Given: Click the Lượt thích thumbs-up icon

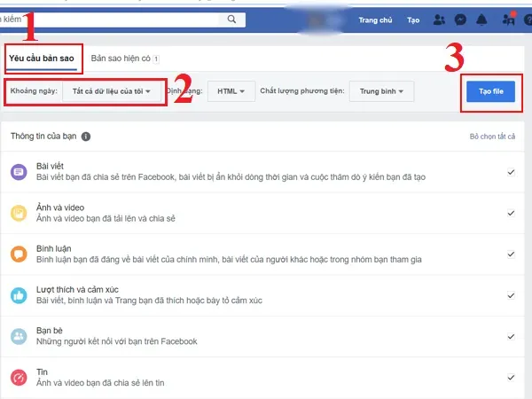Looking at the screenshot, I should pos(19,295).
